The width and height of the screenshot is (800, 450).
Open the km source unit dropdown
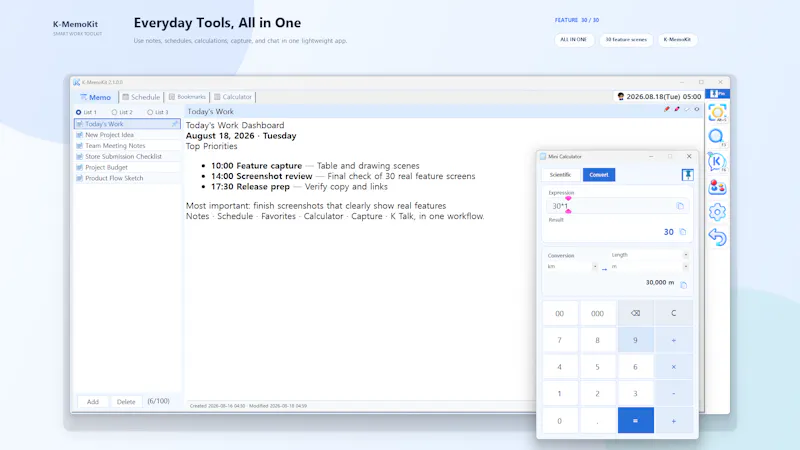point(572,266)
